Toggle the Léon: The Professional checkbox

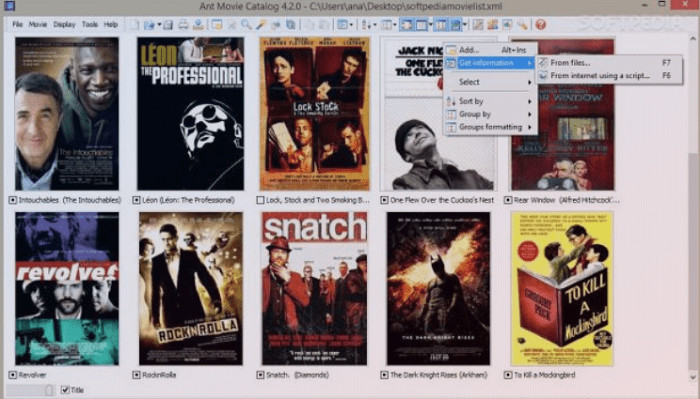click(136, 200)
